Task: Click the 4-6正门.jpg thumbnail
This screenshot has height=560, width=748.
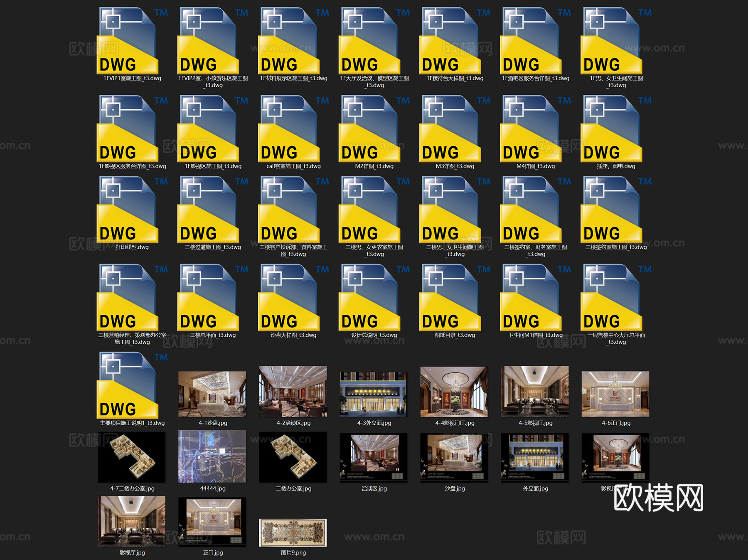Action: point(615,394)
